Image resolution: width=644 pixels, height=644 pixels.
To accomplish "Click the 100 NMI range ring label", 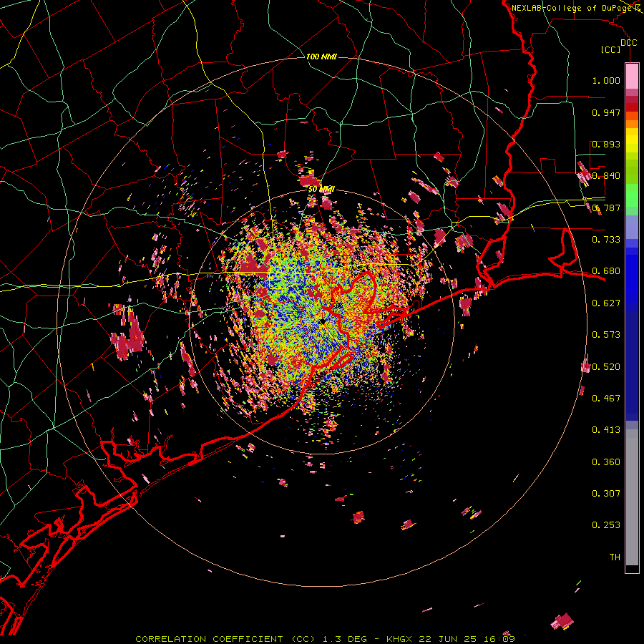I will coord(321,57).
